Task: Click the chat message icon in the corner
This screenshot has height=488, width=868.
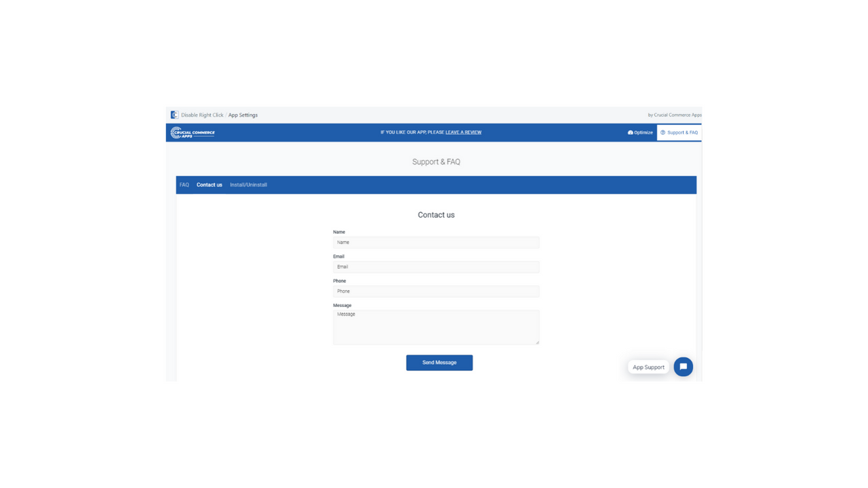Action: pos(683,367)
